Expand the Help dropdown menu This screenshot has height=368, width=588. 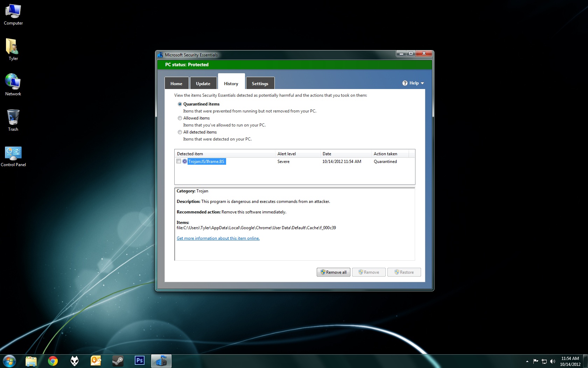click(413, 83)
